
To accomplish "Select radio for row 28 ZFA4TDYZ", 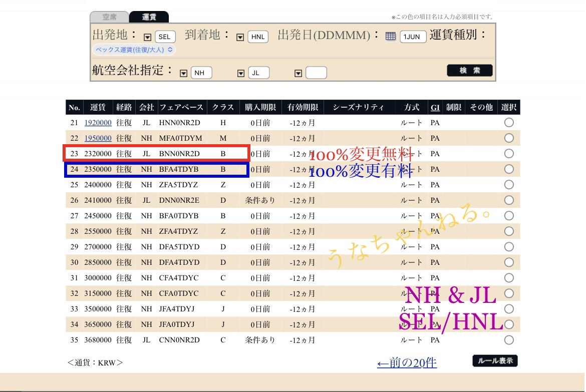I will (x=509, y=231).
